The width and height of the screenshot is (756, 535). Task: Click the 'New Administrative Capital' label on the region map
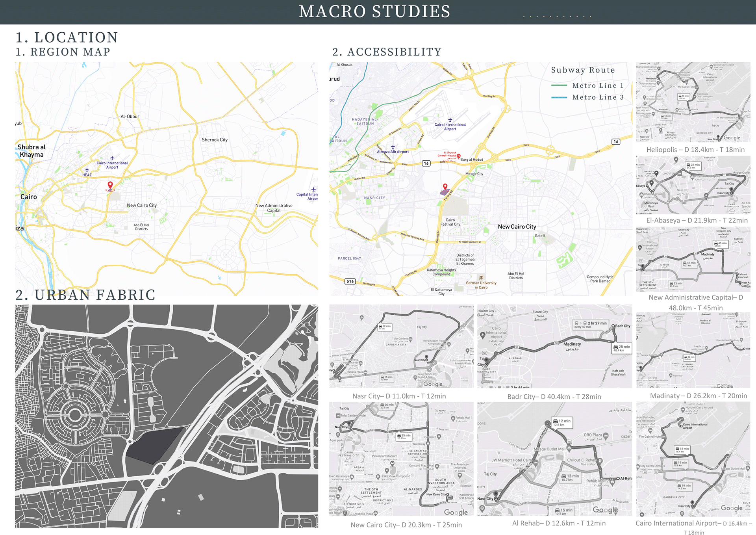(x=274, y=208)
